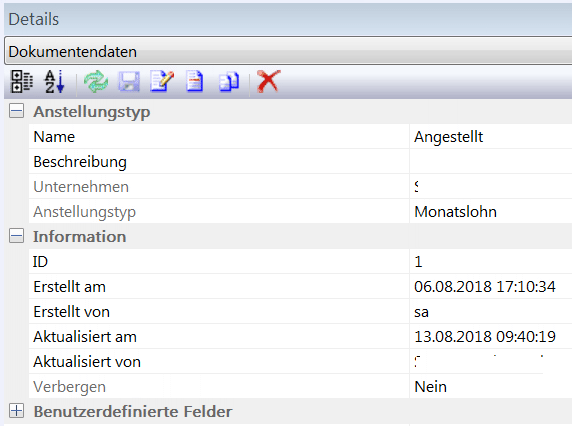The width and height of the screenshot is (572, 426).
Task: Select the ID property row
Action: (x=300, y=262)
